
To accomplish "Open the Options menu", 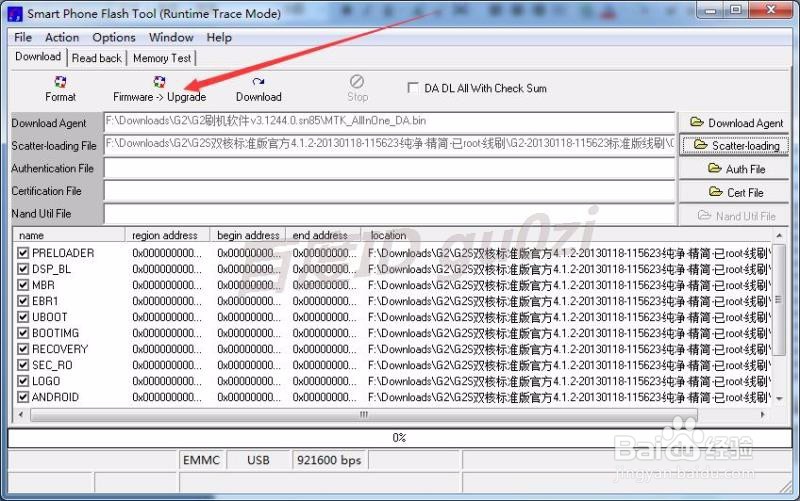I will tap(114, 37).
